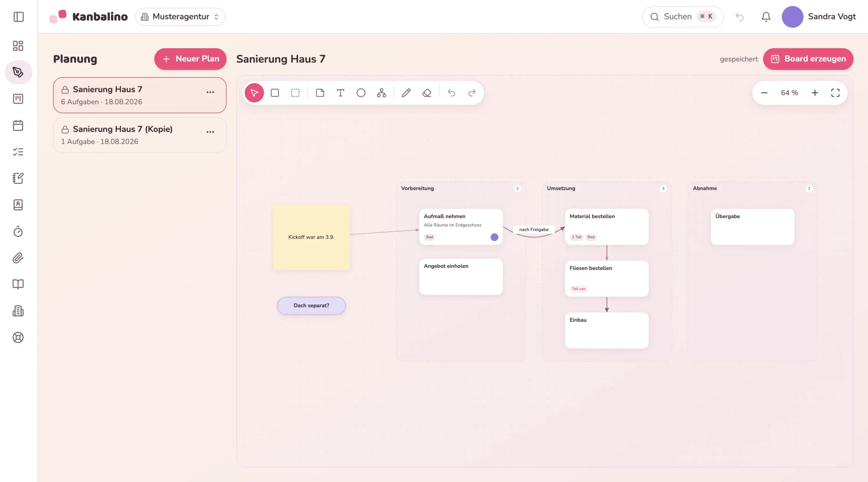Select the sticky note tool
The image size is (868, 482).
click(320, 93)
